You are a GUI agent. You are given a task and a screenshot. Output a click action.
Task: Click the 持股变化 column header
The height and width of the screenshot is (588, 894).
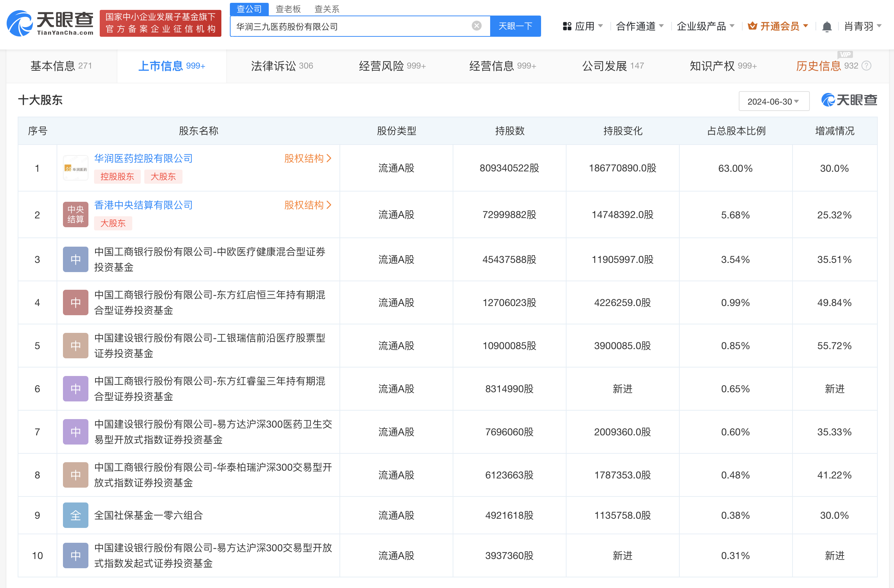(623, 131)
